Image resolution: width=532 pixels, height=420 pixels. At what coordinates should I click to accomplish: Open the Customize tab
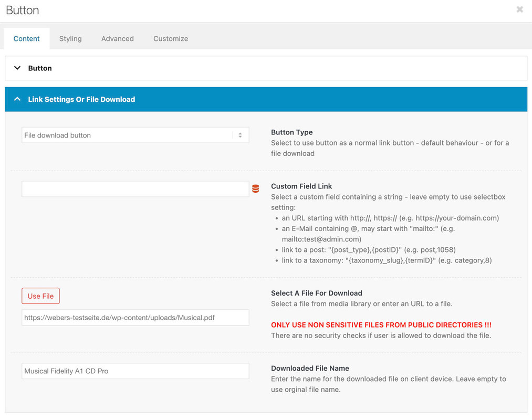tap(171, 39)
